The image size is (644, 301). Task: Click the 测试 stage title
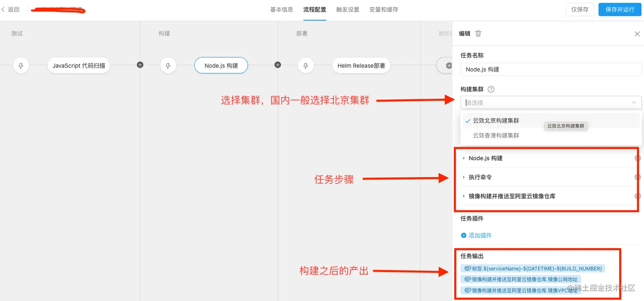(17, 34)
